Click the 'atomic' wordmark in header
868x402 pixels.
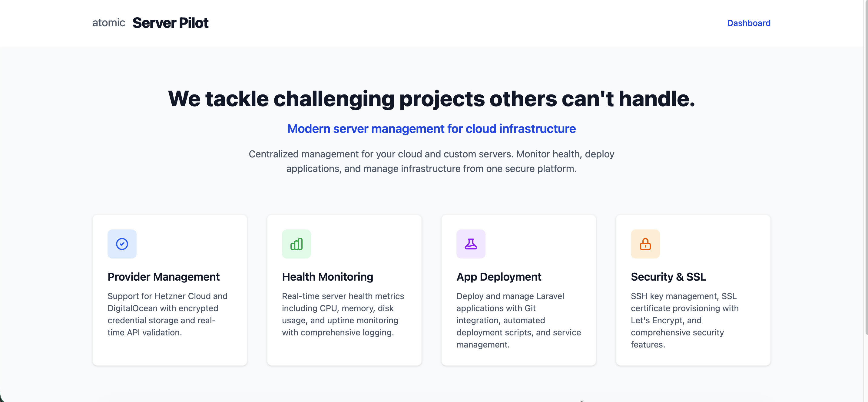pyautogui.click(x=108, y=23)
